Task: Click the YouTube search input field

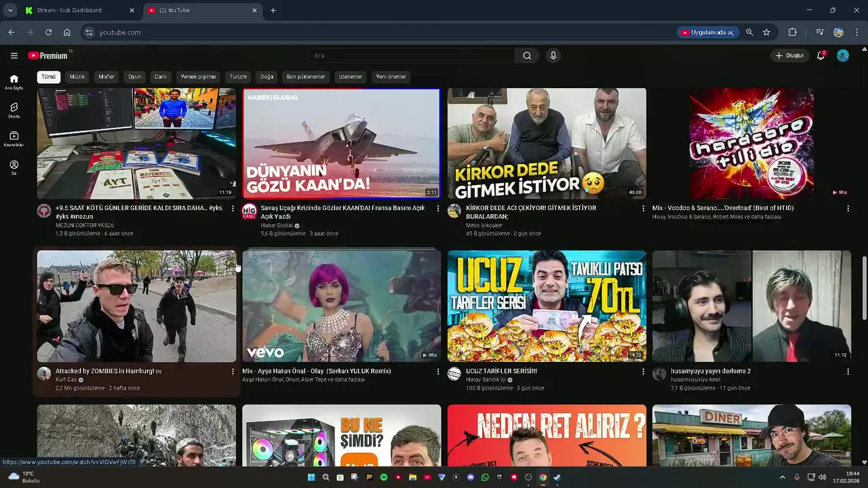Action: tap(411, 56)
